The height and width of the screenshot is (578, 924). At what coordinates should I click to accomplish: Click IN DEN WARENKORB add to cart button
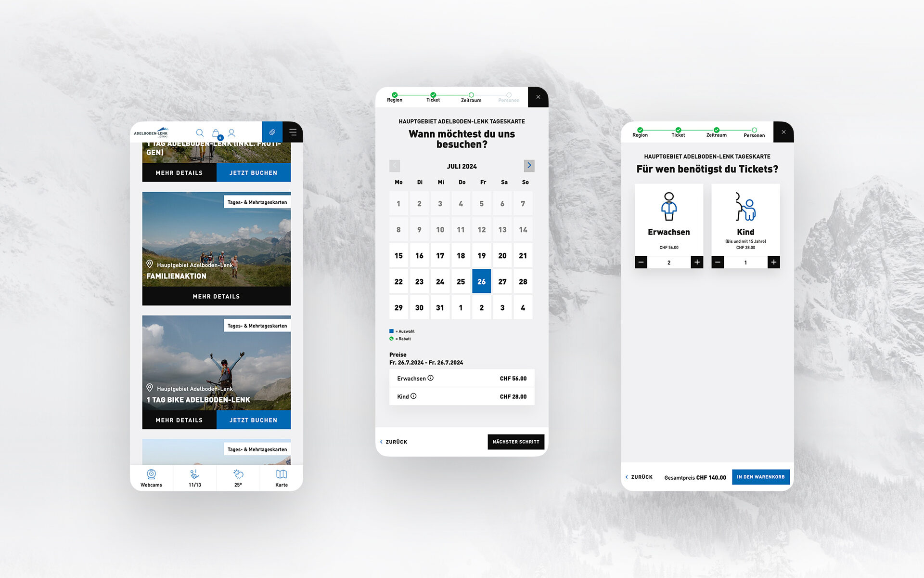760,477
